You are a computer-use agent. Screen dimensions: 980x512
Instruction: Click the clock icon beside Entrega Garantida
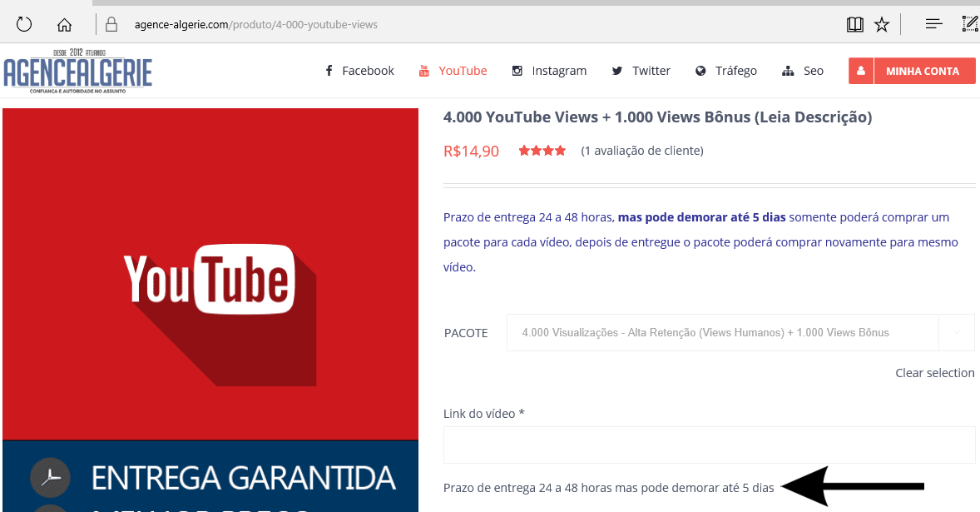point(50,478)
